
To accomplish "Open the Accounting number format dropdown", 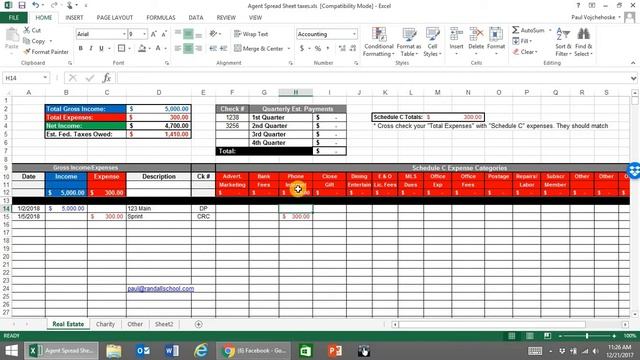I will [x=354, y=34].
